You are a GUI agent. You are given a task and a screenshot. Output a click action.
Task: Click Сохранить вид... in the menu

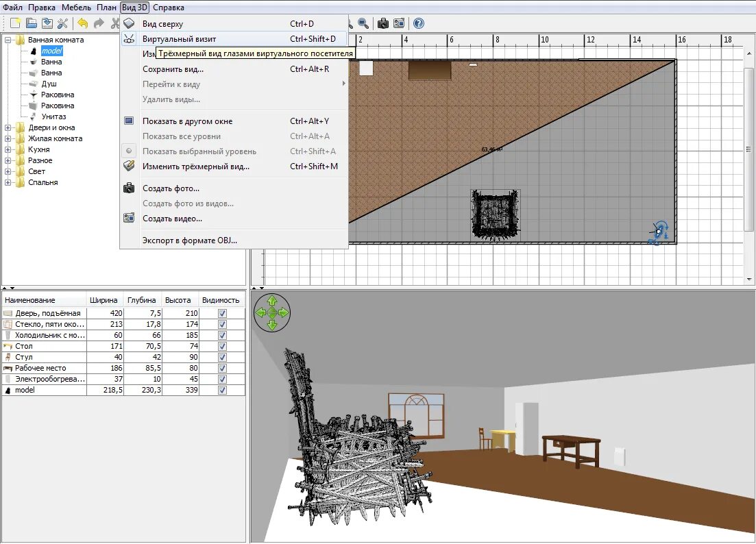[234, 69]
